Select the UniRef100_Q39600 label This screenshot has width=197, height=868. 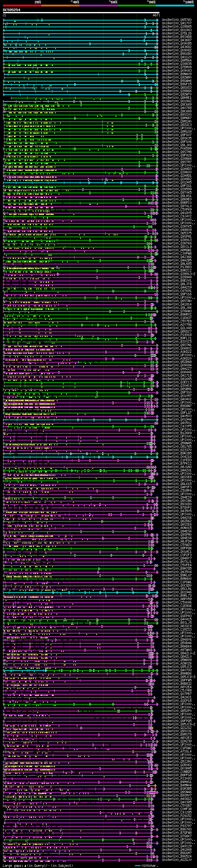click(x=177, y=172)
